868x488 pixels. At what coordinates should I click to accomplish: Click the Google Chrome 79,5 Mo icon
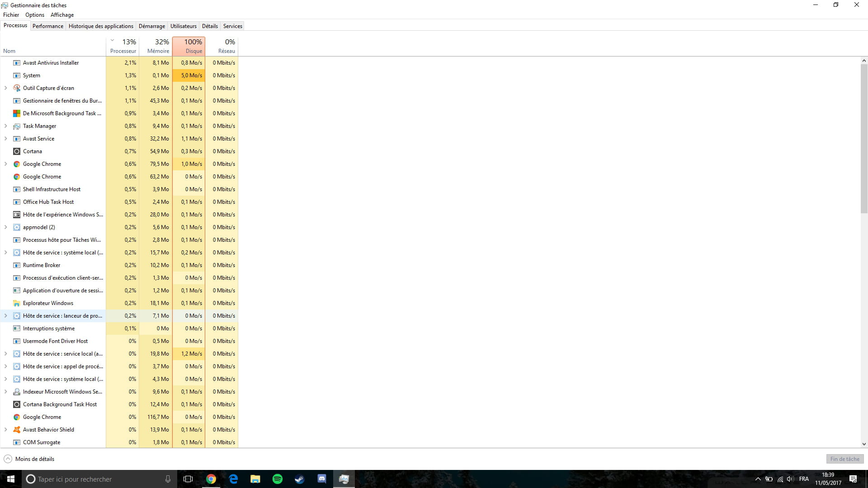coord(17,164)
